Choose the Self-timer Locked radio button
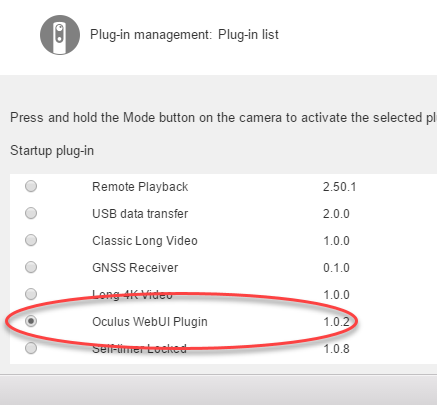The height and width of the screenshot is (405, 437). coord(31,348)
